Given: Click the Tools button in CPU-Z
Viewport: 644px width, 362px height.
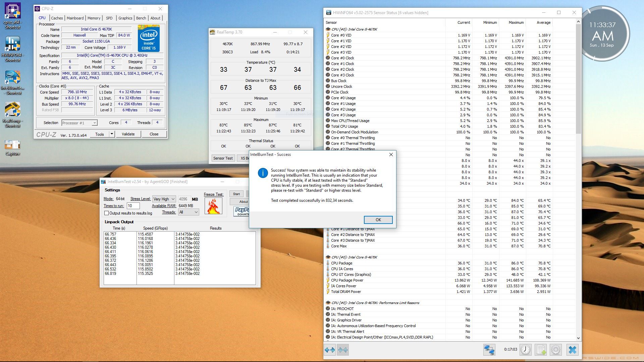Looking at the screenshot, I should point(100,134).
